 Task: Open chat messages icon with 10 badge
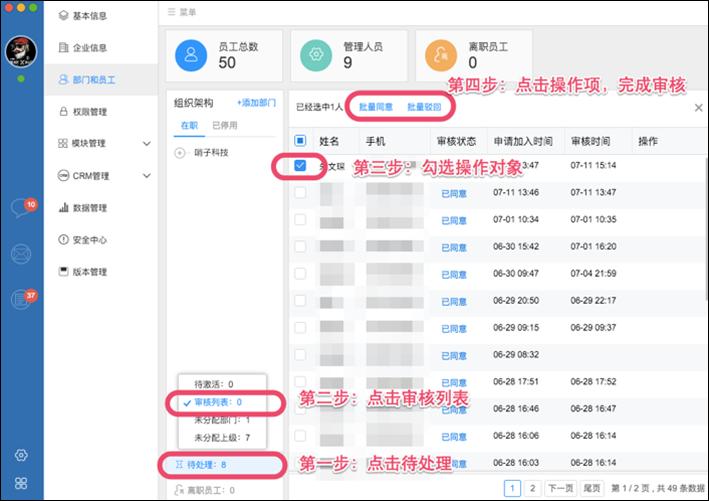20,209
